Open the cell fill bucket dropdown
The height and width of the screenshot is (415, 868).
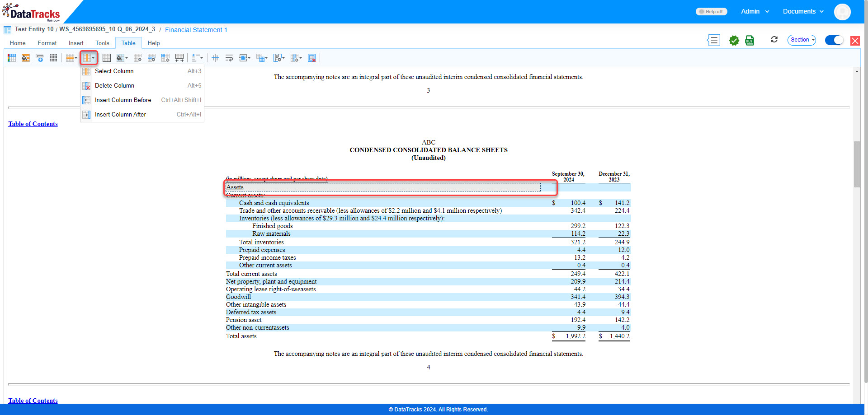(x=122, y=58)
